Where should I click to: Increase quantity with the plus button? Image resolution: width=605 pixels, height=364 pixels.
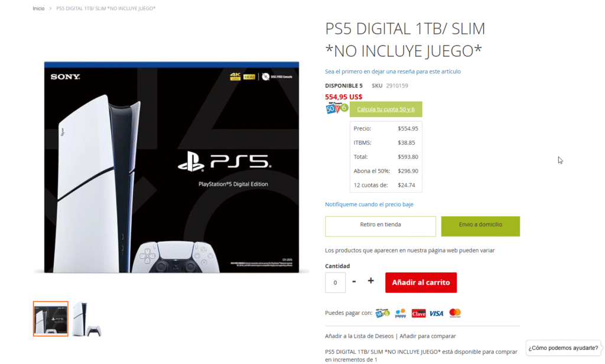click(x=370, y=281)
